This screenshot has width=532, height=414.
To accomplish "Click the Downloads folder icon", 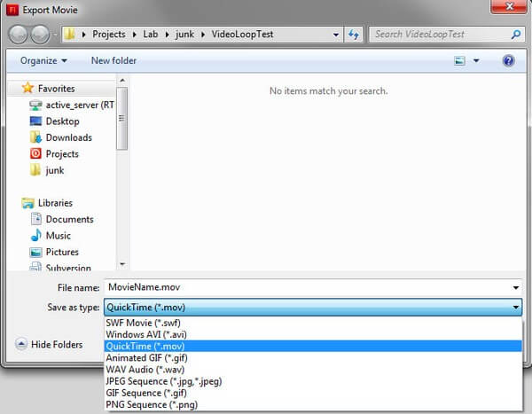I will click(35, 137).
